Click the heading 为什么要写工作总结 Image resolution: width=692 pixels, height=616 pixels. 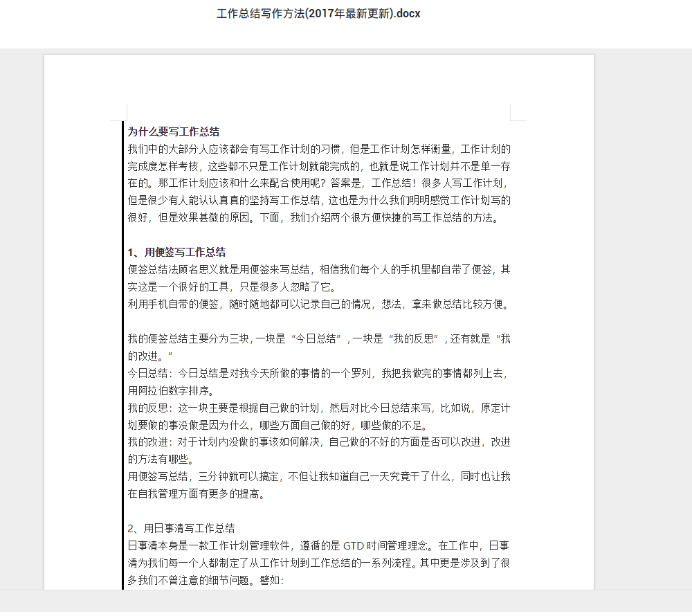[174, 132]
